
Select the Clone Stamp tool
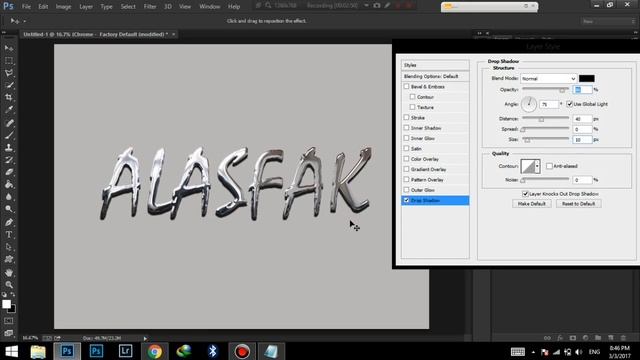[x=9, y=147]
